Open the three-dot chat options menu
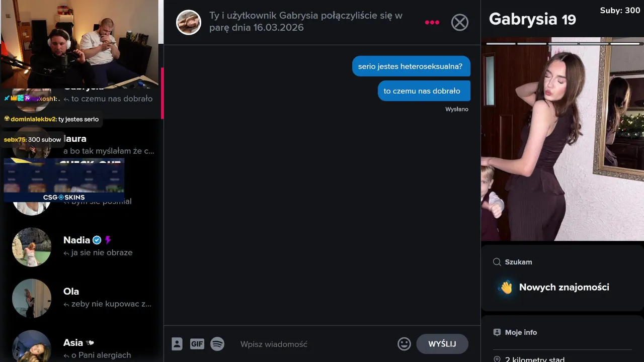644x362 pixels. pyautogui.click(x=432, y=22)
